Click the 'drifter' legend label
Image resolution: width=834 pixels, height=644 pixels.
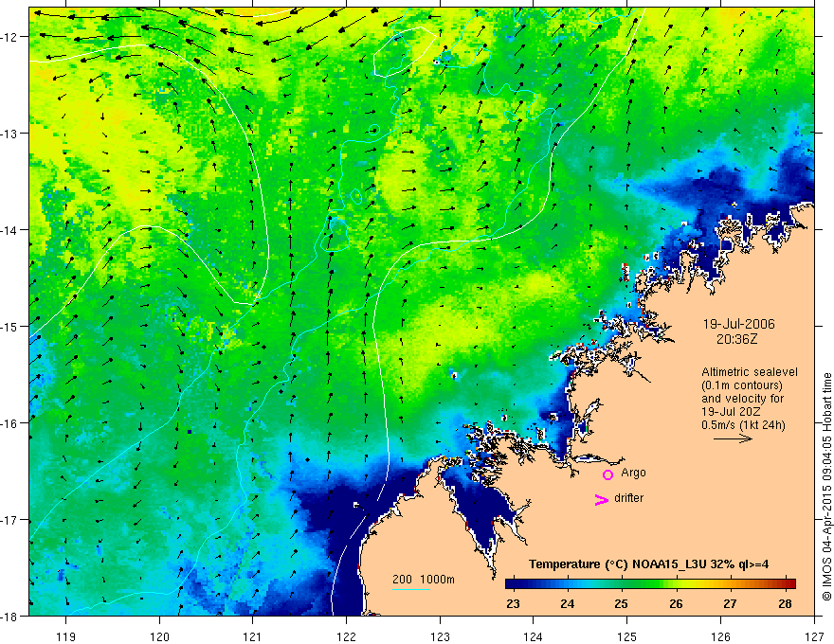[x=628, y=498]
